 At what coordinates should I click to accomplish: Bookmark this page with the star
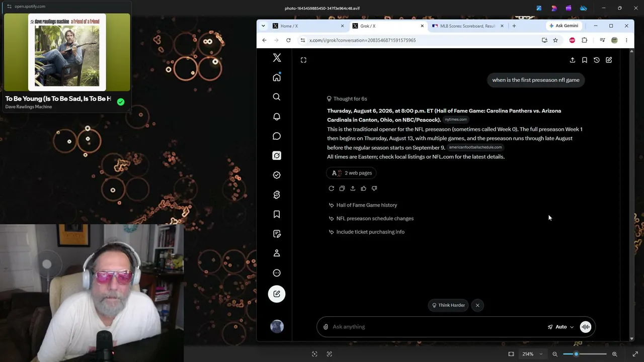[555, 40]
